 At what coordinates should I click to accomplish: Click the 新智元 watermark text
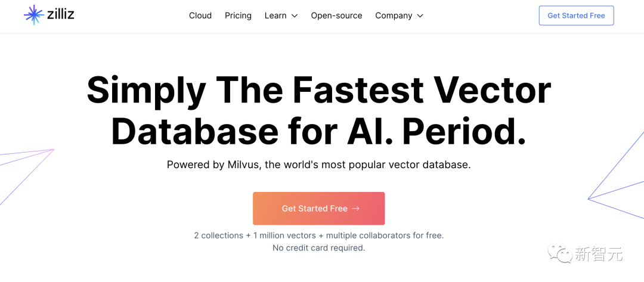(598, 254)
